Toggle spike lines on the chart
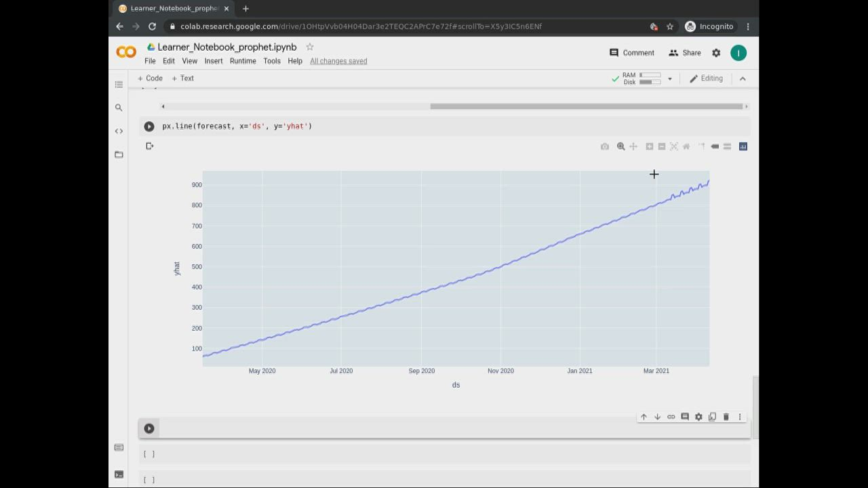This screenshot has height=488, width=868. click(702, 146)
